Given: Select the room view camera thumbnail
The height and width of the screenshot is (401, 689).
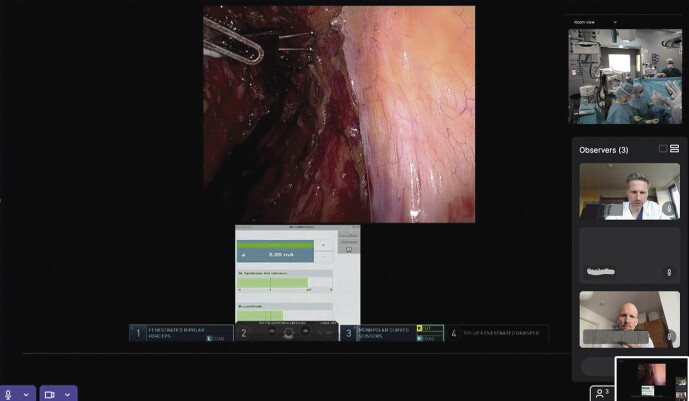Looking at the screenshot, I should pyautogui.click(x=625, y=75).
